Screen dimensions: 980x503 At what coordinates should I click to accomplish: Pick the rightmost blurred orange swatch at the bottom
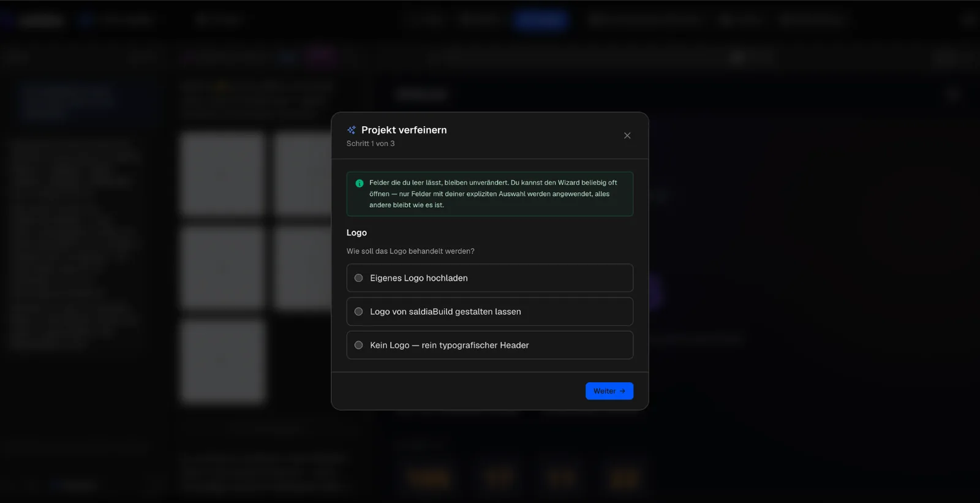click(x=624, y=478)
